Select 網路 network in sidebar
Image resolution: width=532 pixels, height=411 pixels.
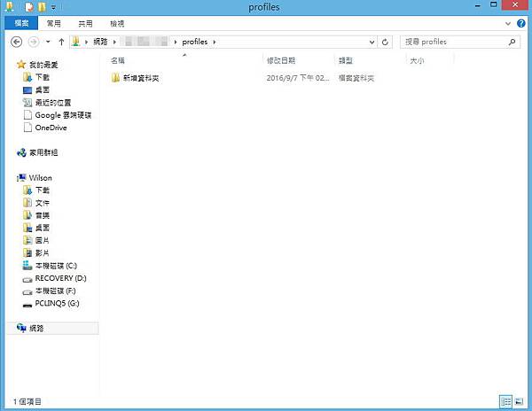tap(36, 328)
